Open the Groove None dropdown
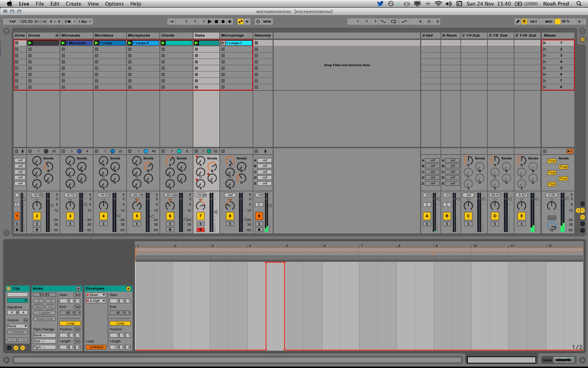The image size is (588, 368). (18, 326)
